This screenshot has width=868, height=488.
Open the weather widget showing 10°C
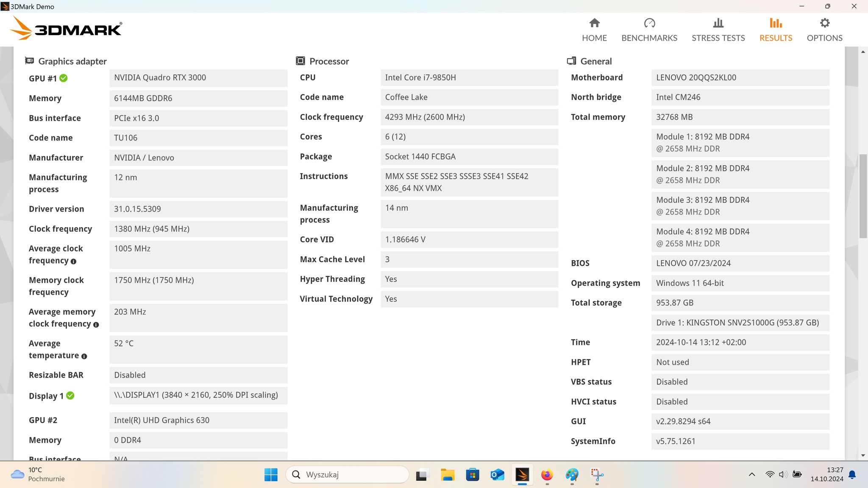click(38, 474)
